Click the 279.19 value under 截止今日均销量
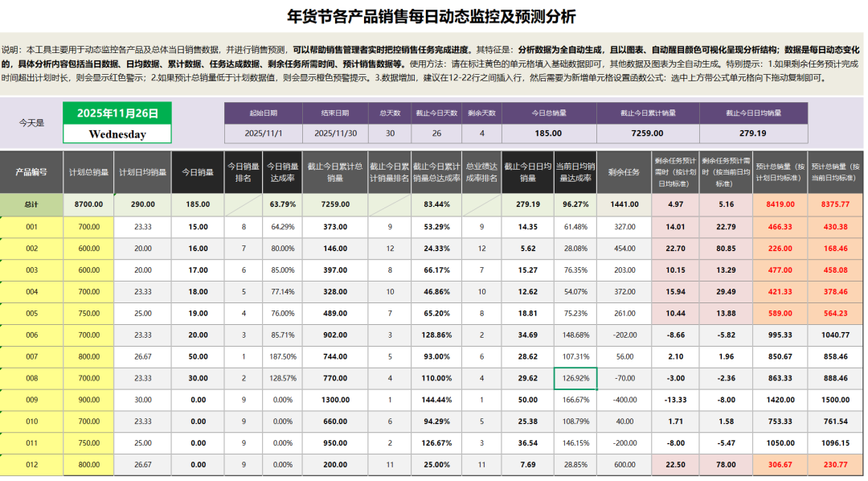 [752, 134]
